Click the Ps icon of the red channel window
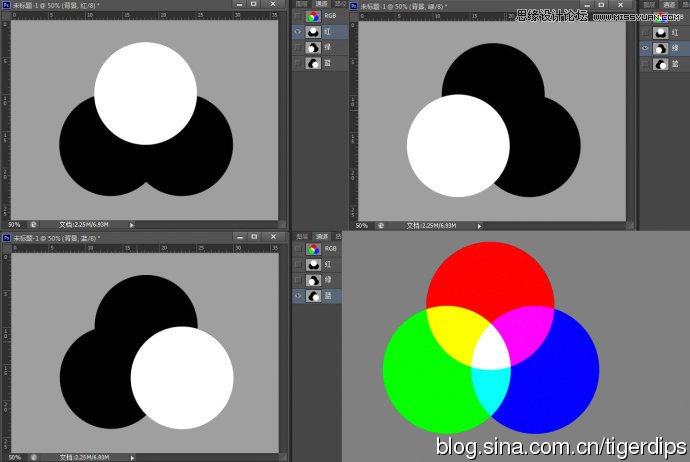The image size is (690, 462). [6, 5]
